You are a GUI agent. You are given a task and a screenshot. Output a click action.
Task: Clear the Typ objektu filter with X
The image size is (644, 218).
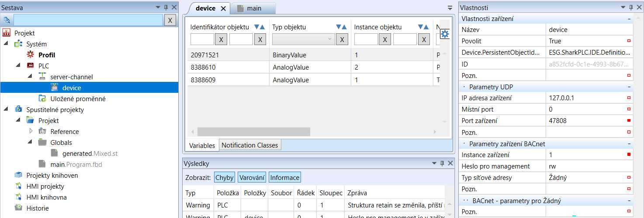point(342,39)
